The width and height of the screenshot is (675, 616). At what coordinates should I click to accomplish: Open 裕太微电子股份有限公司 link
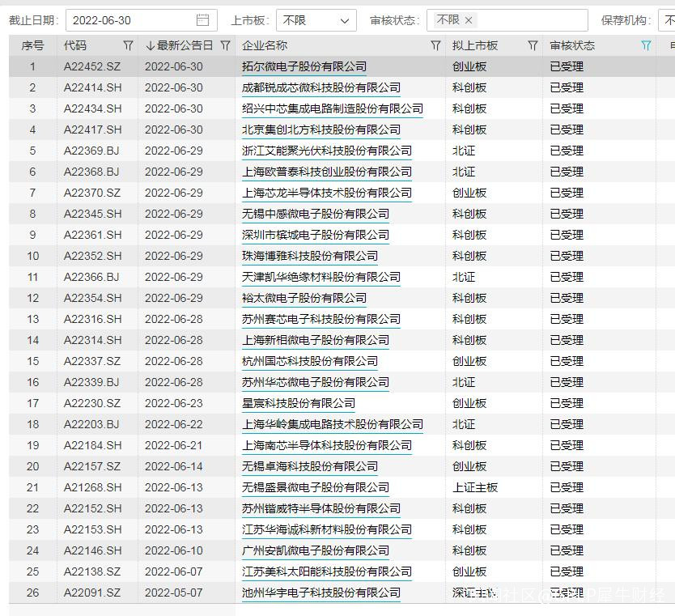304,299
